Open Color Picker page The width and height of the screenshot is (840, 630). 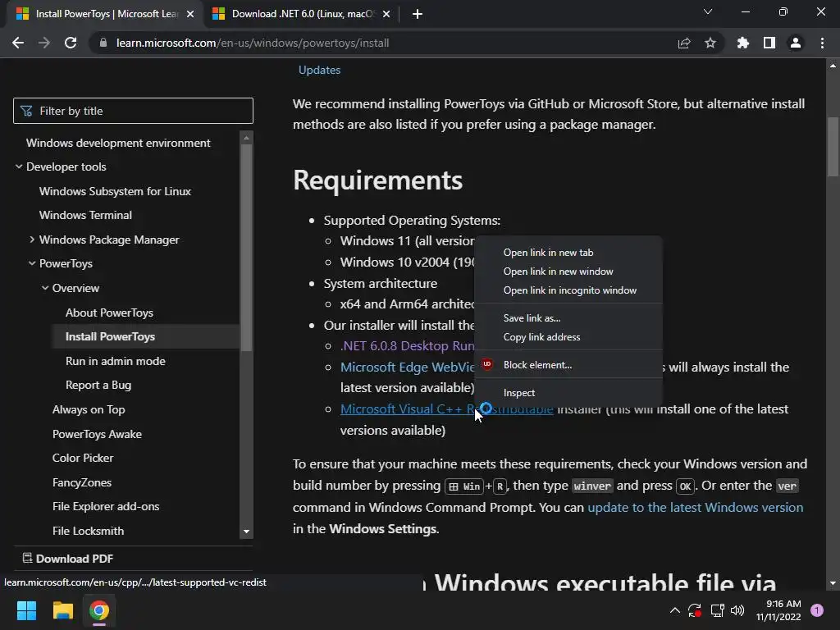point(83,458)
